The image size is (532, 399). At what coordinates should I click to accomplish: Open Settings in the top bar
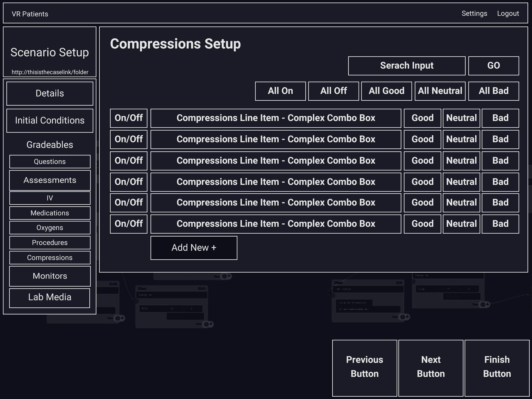click(x=474, y=13)
